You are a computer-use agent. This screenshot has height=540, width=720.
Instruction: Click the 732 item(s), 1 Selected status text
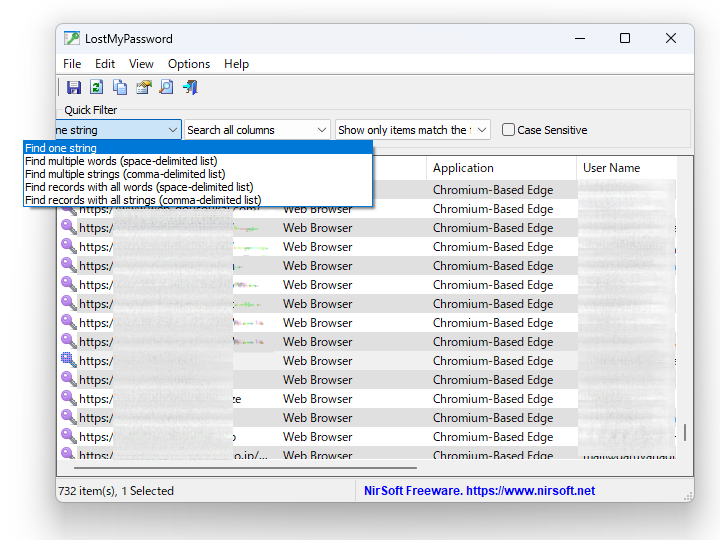[x=116, y=491]
